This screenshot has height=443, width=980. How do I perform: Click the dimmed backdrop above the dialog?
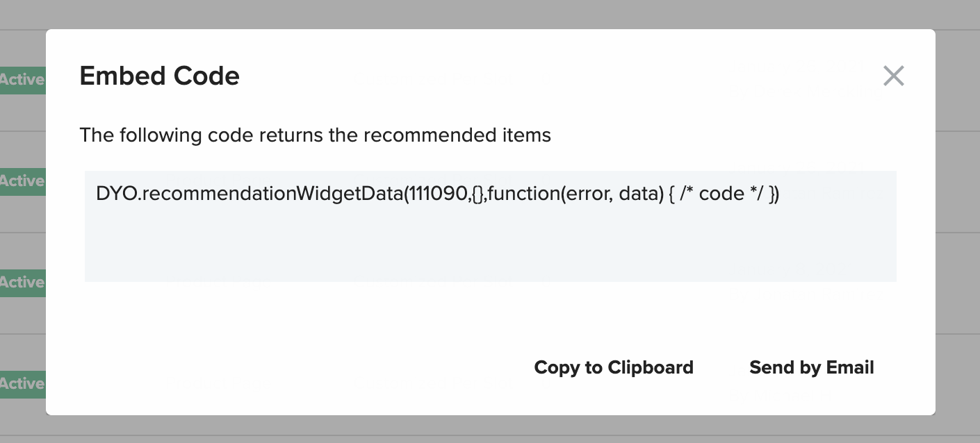[x=490, y=14]
